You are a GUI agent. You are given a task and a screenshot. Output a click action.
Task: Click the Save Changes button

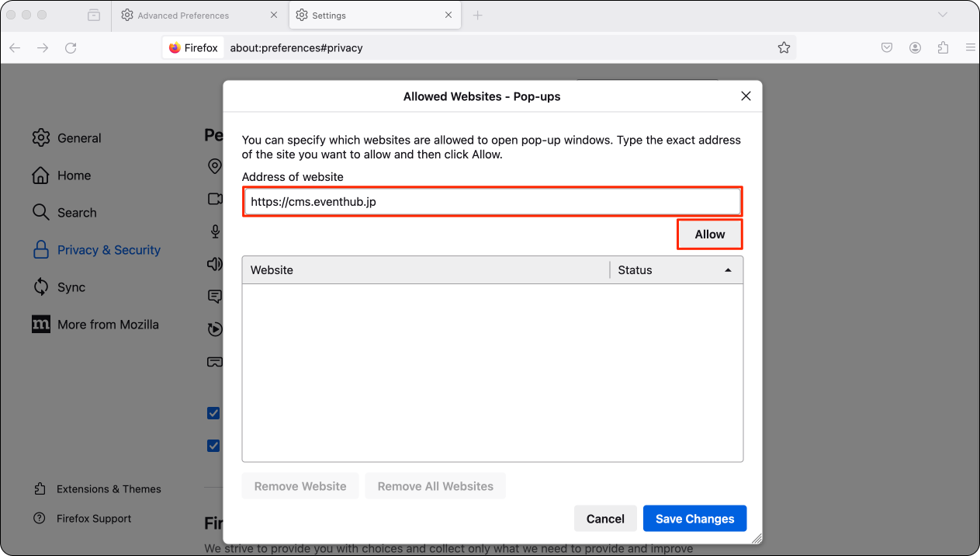pos(694,519)
